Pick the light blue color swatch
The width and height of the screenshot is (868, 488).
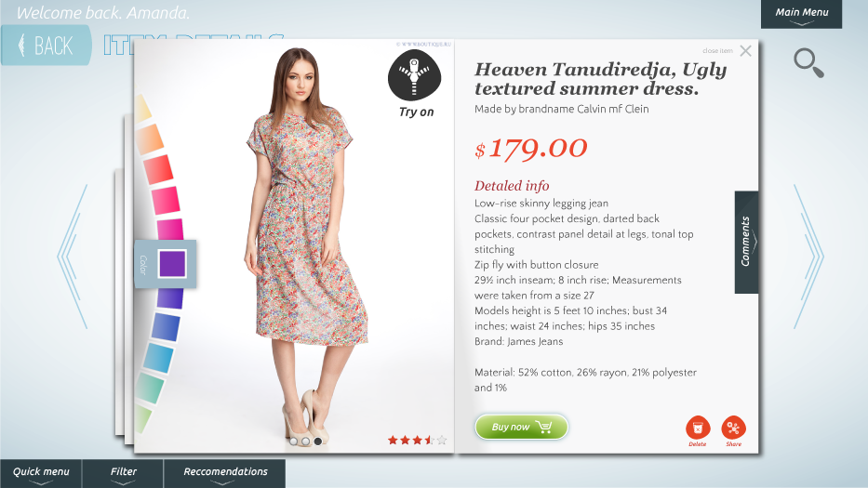tap(158, 358)
